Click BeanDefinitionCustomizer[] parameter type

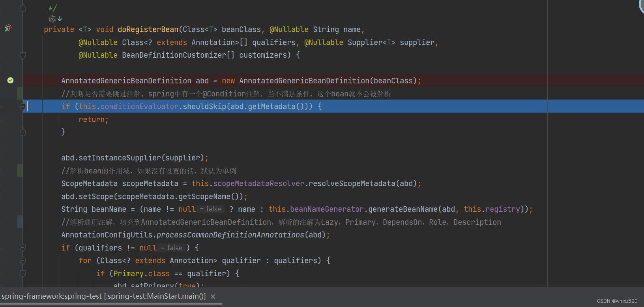point(178,55)
